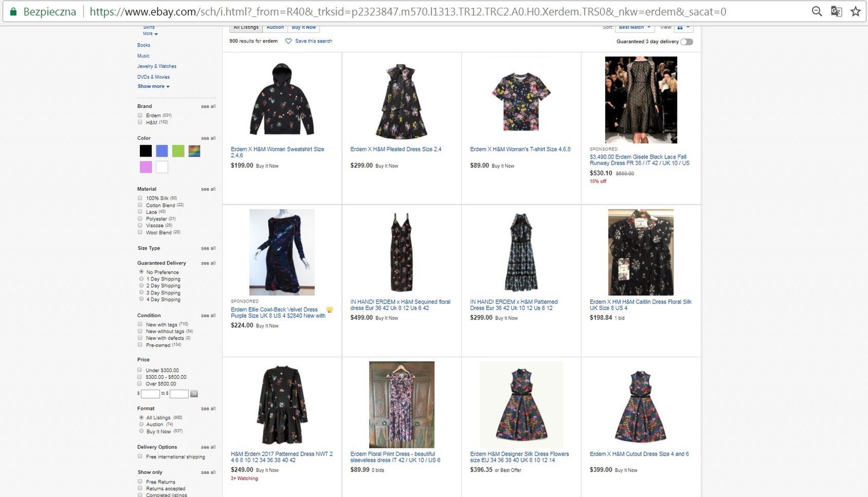The width and height of the screenshot is (868, 497).
Task: Click the maximum price input field
Action: coord(179,394)
